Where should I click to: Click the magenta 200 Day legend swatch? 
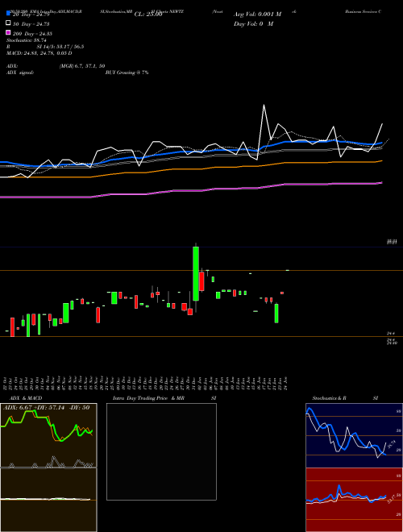point(8,33)
